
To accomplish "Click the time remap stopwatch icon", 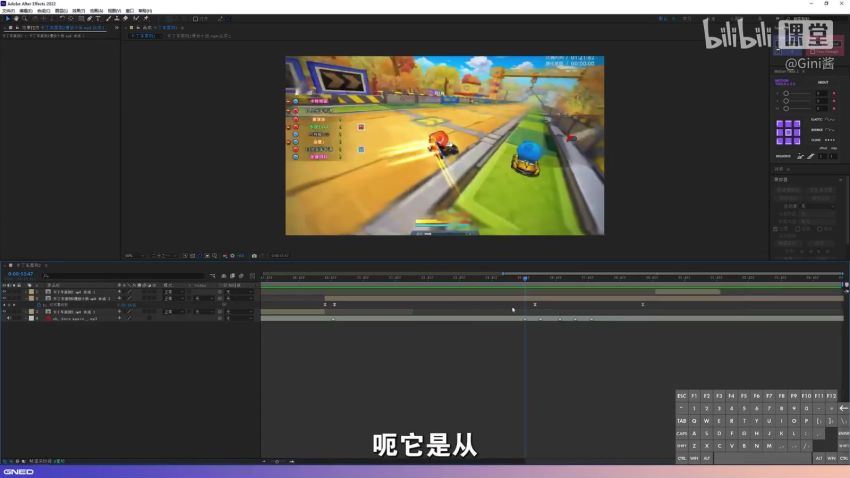I will point(38,305).
